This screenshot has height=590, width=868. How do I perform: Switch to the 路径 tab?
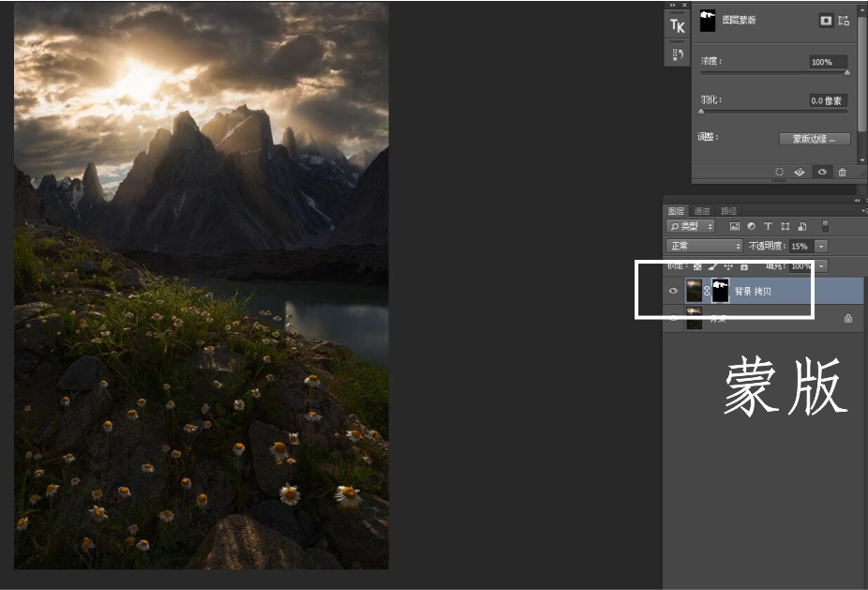coord(728,211)
